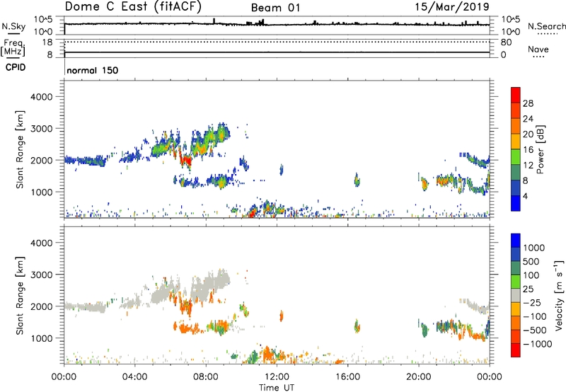The height and width of the screenshot is (392, 566).
Task: Click the "Time UT" axis title
Action: point(277,388)
